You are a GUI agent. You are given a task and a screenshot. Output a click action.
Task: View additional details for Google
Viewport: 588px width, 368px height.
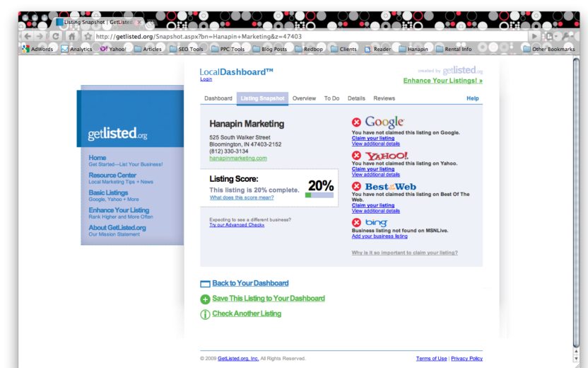376,144
